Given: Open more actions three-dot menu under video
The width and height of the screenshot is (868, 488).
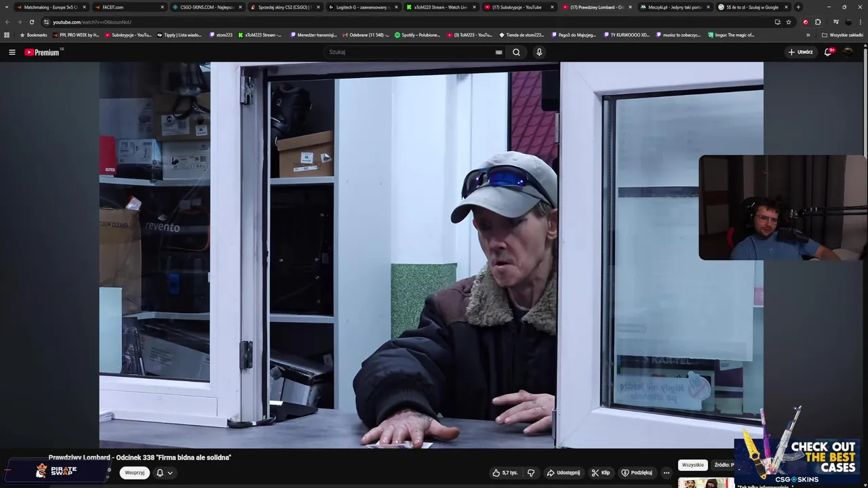Looking at the screenshot, I should 667,472.
